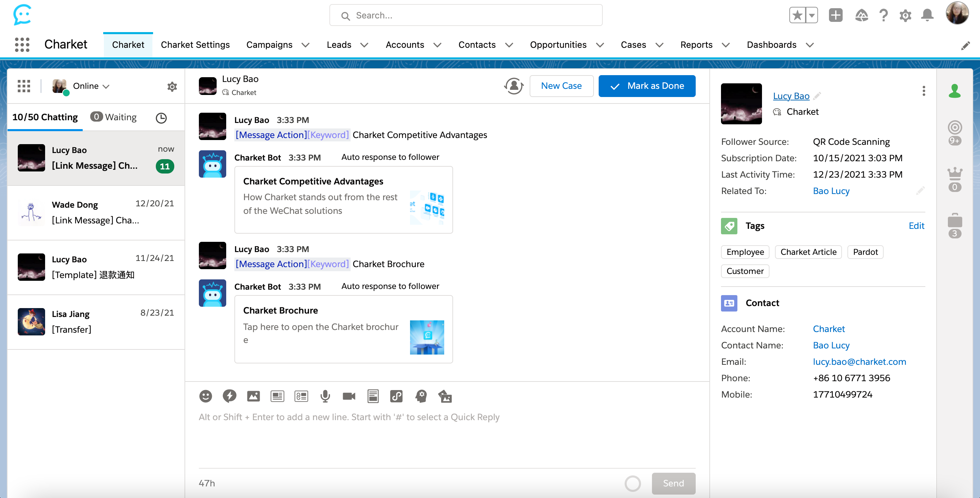Open the Opportunities tab
Image resolution: width=980 pixels, height=498 pixels.
558,45
